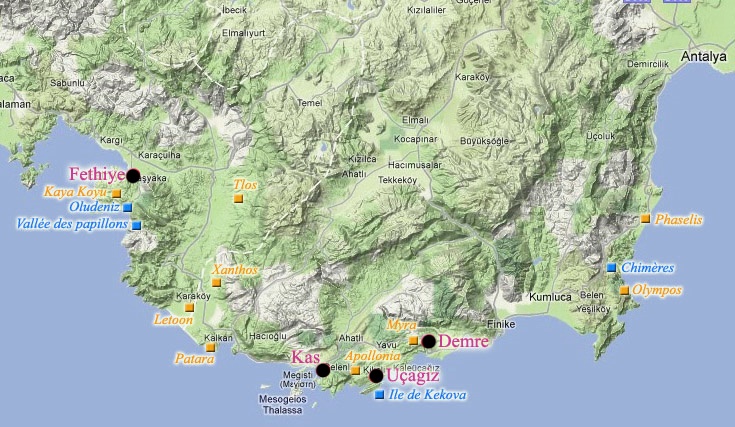Click the black dot marker for Fethiye
Screen dimensions: 735x427
(133, 176)
